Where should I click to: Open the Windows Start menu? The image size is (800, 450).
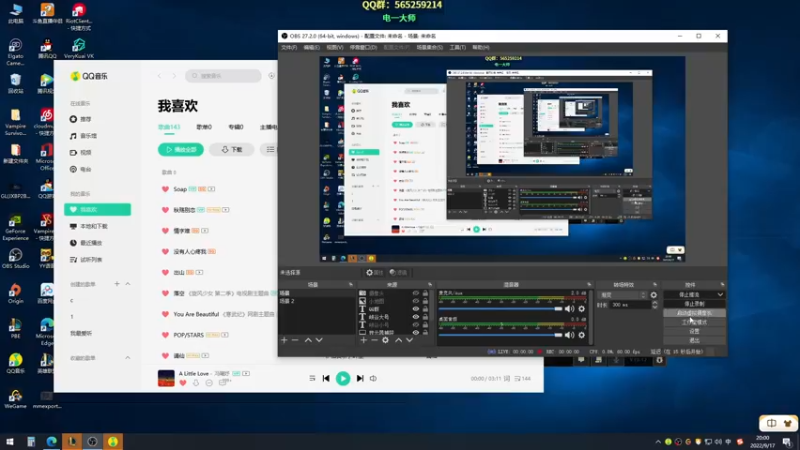click(10, 442)
